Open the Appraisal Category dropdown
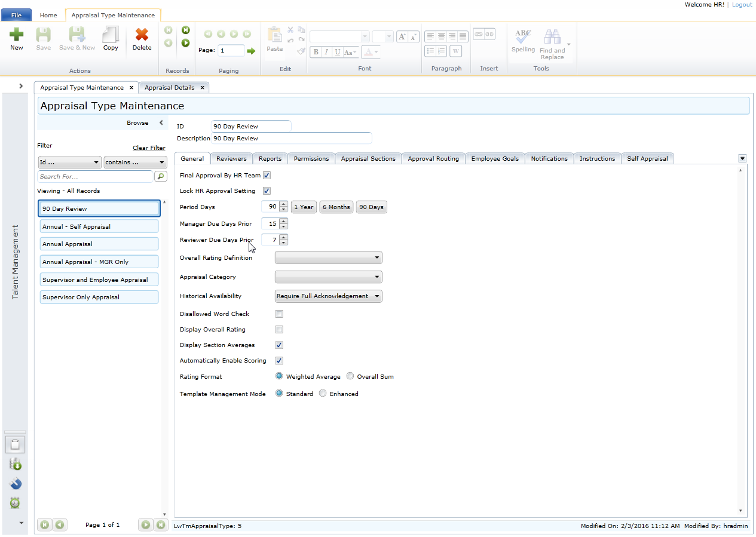Screen dimensions: 756x537 tap(328, 277)
